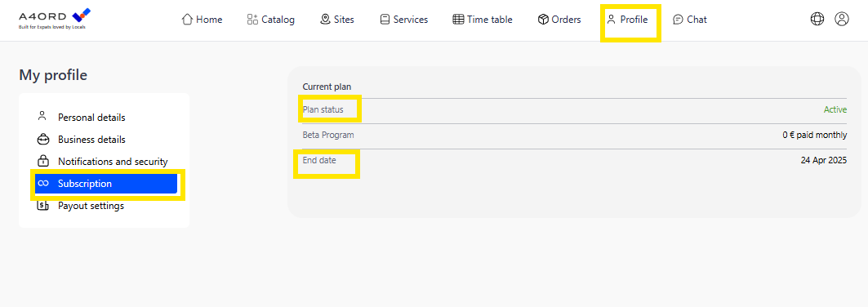
Task: Click the Orders box icon
Action: (x=542, y=20)
